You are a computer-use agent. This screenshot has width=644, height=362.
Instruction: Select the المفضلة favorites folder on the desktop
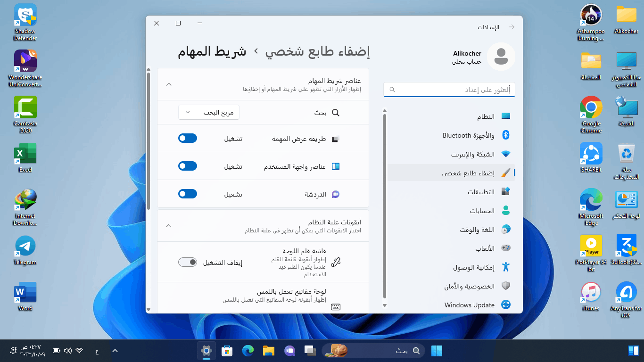pyautogui.click(x=591, y=66)
